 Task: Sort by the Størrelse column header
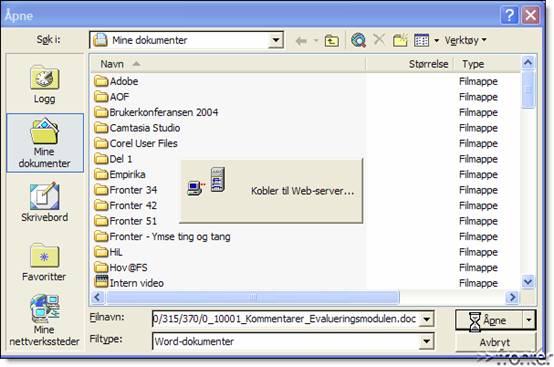coord(410,64)
